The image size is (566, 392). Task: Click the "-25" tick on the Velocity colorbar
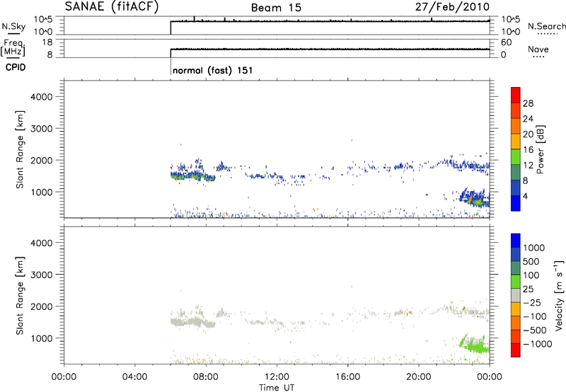coord(533,302)
